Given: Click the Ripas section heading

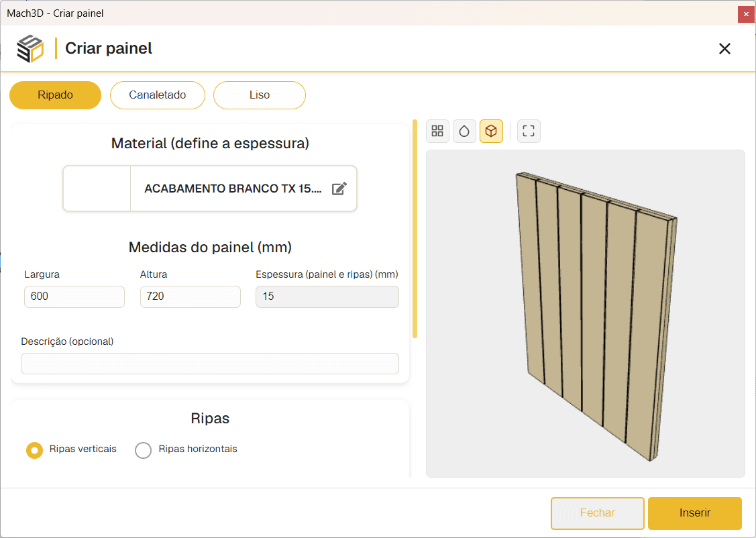Looking at the screenshot, I should (x=210, y=418).
